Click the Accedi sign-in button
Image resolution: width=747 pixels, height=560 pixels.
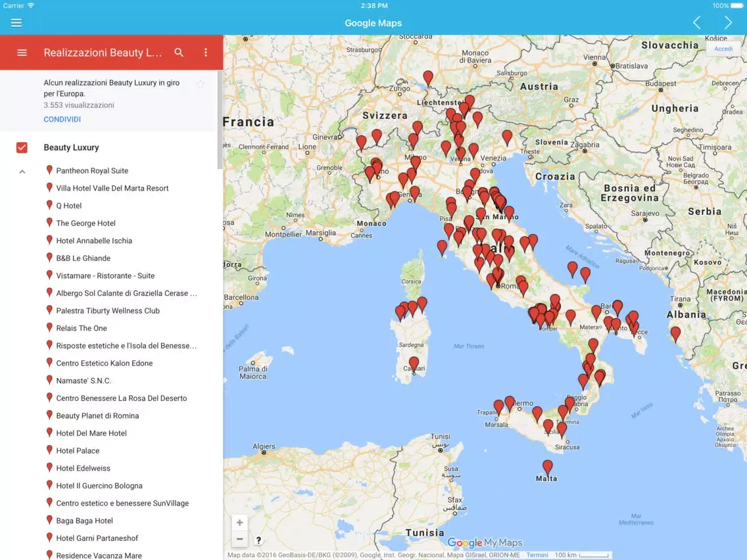(723, 49)
